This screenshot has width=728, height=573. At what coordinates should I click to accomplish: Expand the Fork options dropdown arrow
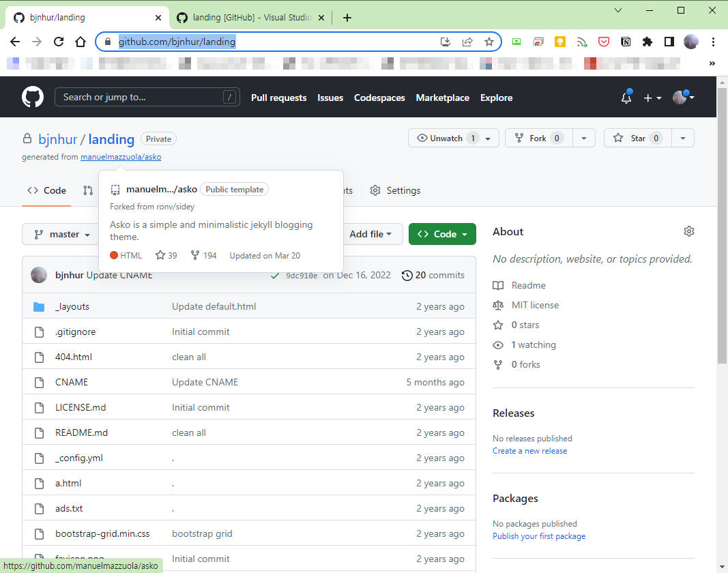(584, 138)
